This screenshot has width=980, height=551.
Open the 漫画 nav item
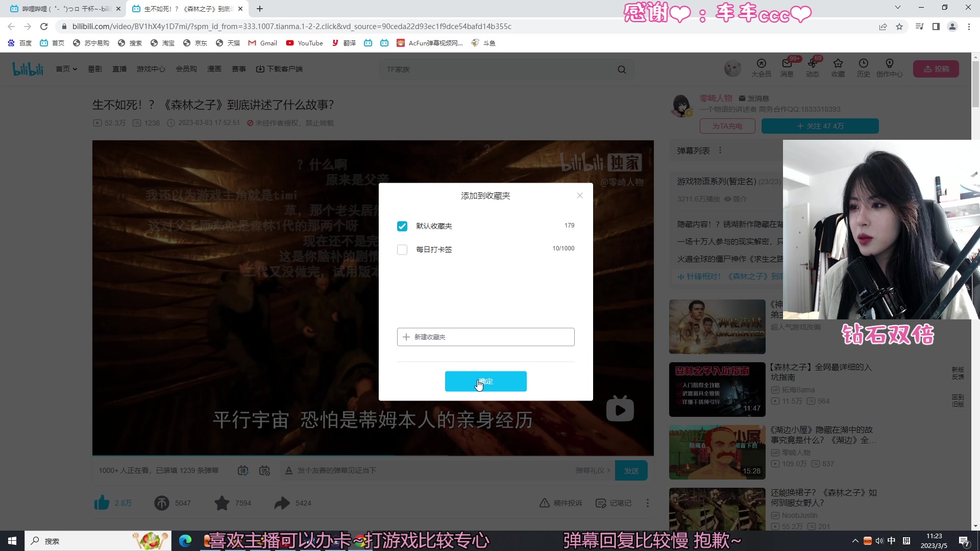point(214,69)
